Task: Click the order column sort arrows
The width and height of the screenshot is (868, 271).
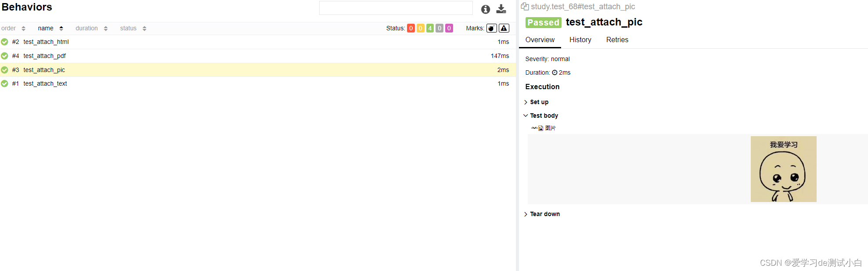Action: point(23,29)
